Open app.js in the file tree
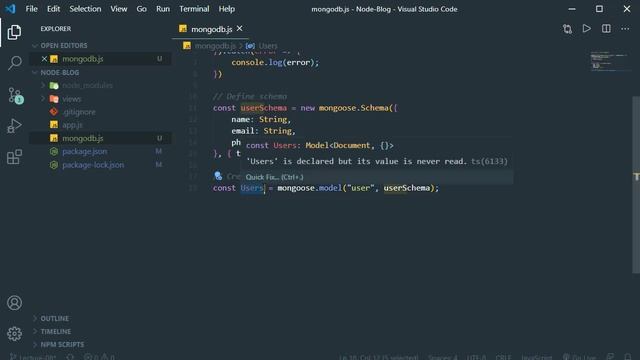Viewport: 640px width, 360px height. click(x=72, y=125)
